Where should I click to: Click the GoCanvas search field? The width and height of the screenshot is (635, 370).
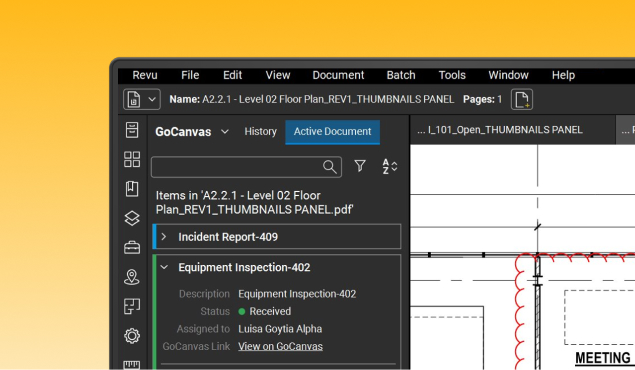point(246,167)
